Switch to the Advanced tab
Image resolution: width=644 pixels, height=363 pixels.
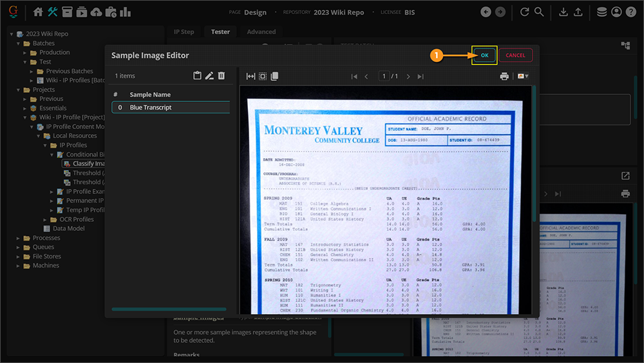[x=261, y=32]
